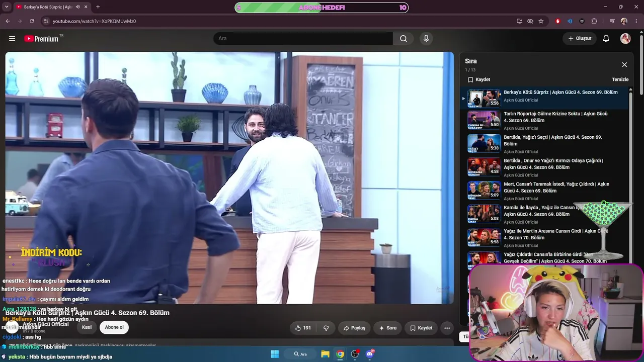The width and height of the screenshot is (644, 362).
Task: Subscribe with the Abone ol button
Action: (x=114, y=327)
